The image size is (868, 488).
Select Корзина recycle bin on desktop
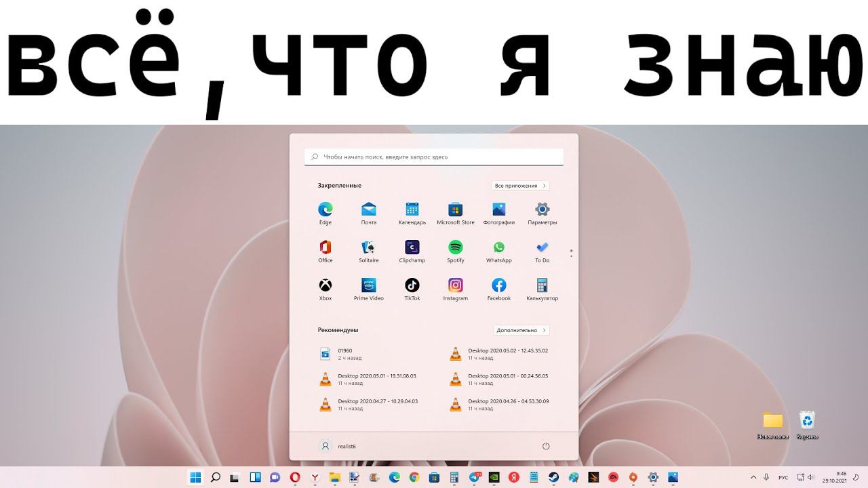pyautogui.click(x=807, y=426)
